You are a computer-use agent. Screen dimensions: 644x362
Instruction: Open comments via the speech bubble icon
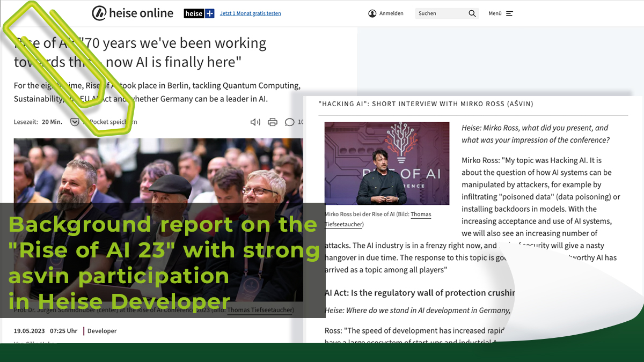click(x=290, y=122)
